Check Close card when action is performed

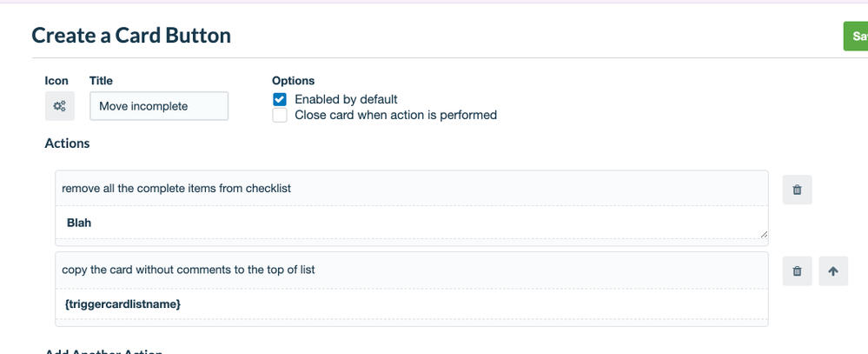pyautogui.click(x=280, y=115)
